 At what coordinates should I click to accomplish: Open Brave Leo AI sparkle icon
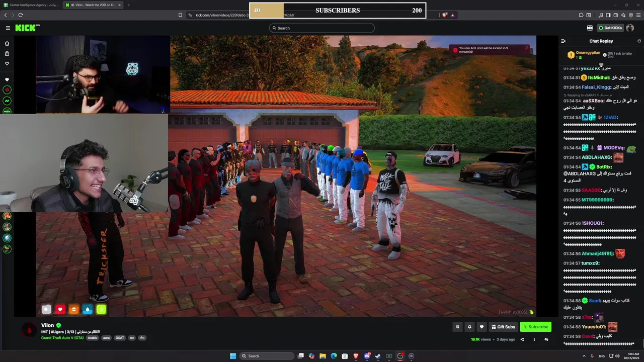tap(622, 15)
